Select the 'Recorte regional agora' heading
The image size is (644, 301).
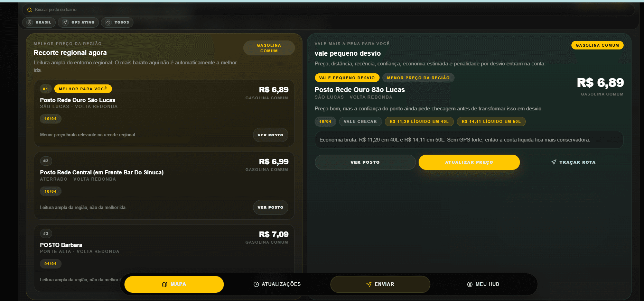(x=70, y=53)
